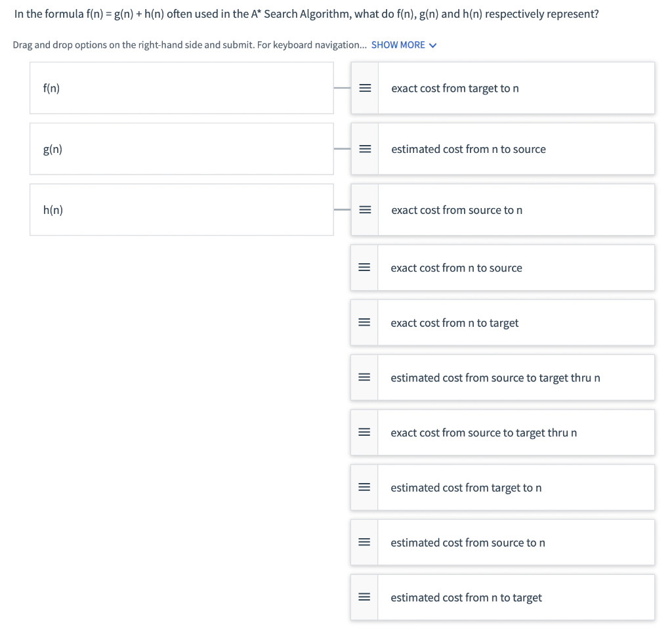Image resolution: width=672 pixels, height=634 pixels.
Task: Choose 'estimated cost from source to target thru n' text
Action: 495,377
